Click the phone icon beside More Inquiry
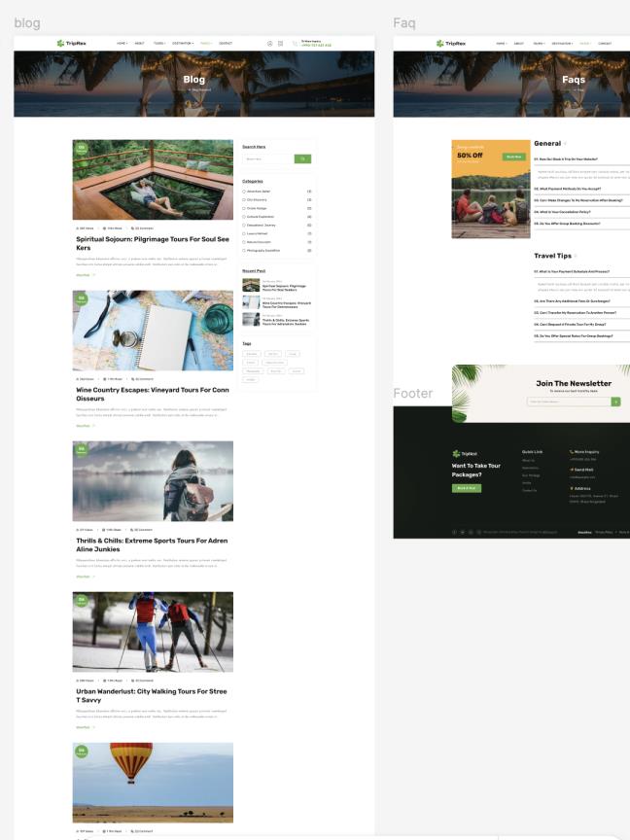The image size is (630, 840). (571, 452)
